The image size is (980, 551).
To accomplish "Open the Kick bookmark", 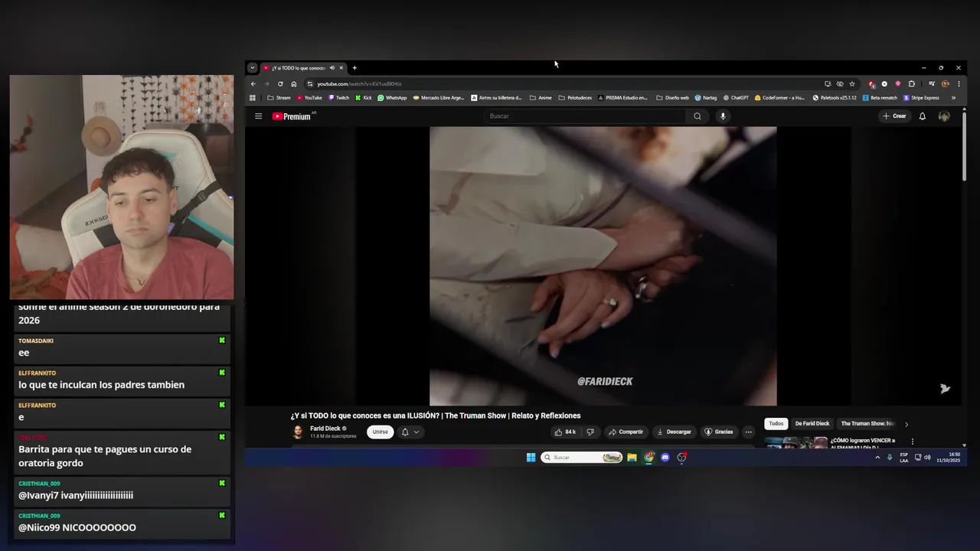I will (x=364, y=98).
